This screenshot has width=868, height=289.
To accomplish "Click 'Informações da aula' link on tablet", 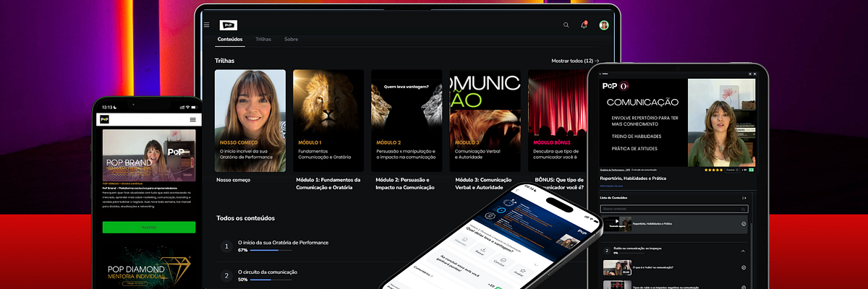I will tap(613, 186).
